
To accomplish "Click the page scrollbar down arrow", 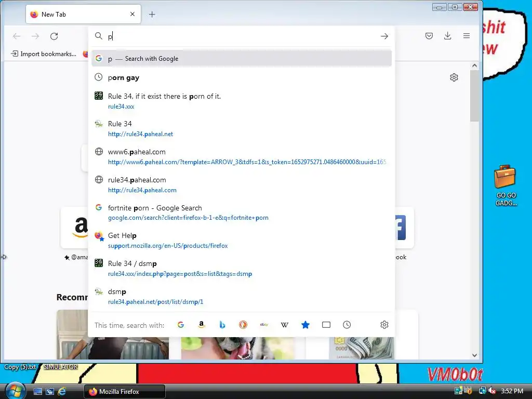I will (x=474, y=355).
